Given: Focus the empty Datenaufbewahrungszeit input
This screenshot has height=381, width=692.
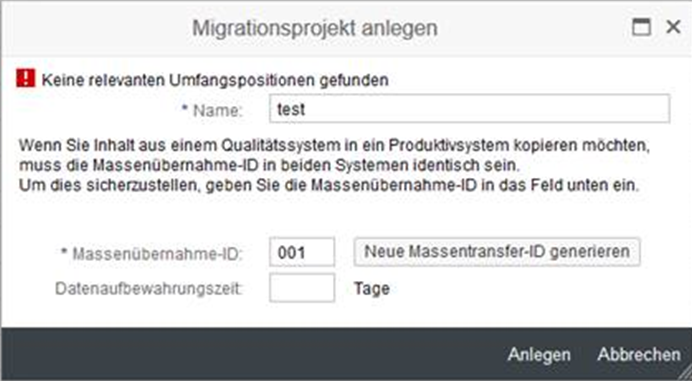Looking at the screenshot, I should pyautogui.click(x=302, y=288).
